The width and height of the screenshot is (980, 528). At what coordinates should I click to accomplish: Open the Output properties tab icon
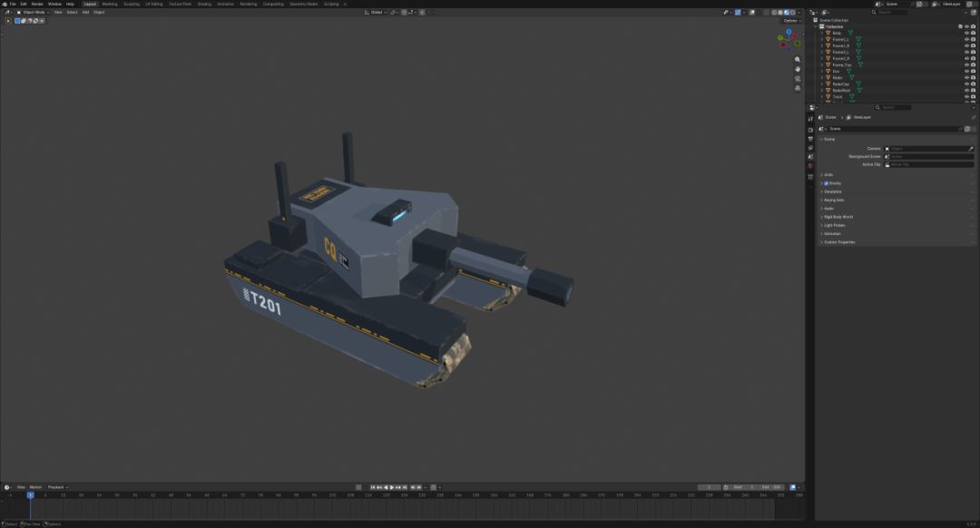point(810,139)
